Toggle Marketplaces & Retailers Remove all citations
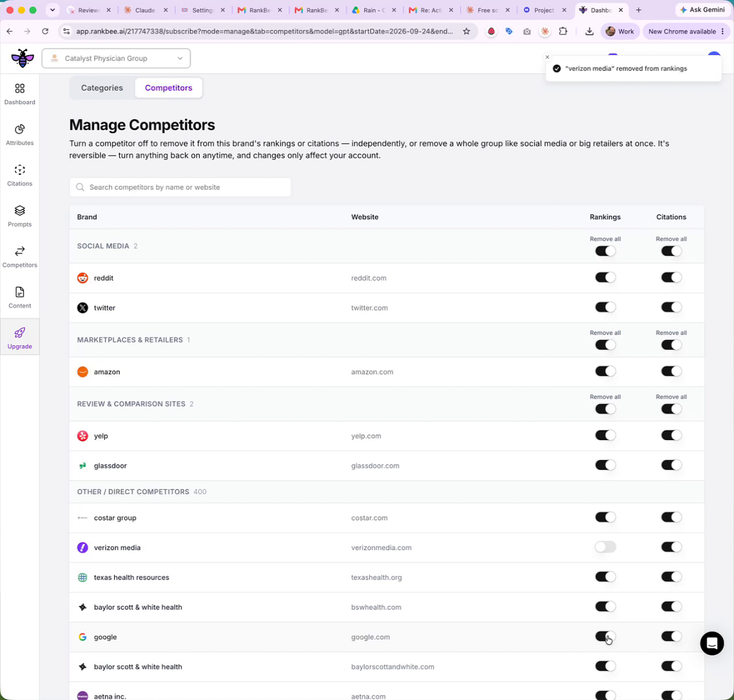The width and height of the screenshot is (734, 700). [671, 345]
